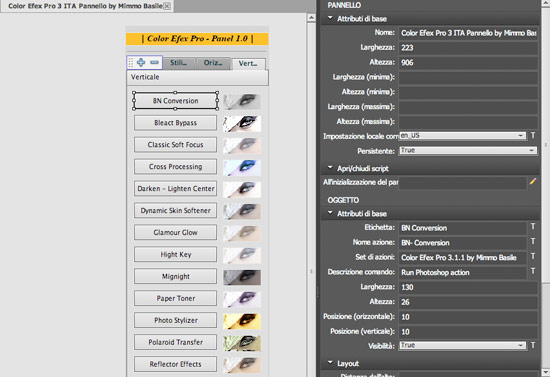Click the Larghezza field showing 223
550x377 pixels.
[x=468, y=48]
